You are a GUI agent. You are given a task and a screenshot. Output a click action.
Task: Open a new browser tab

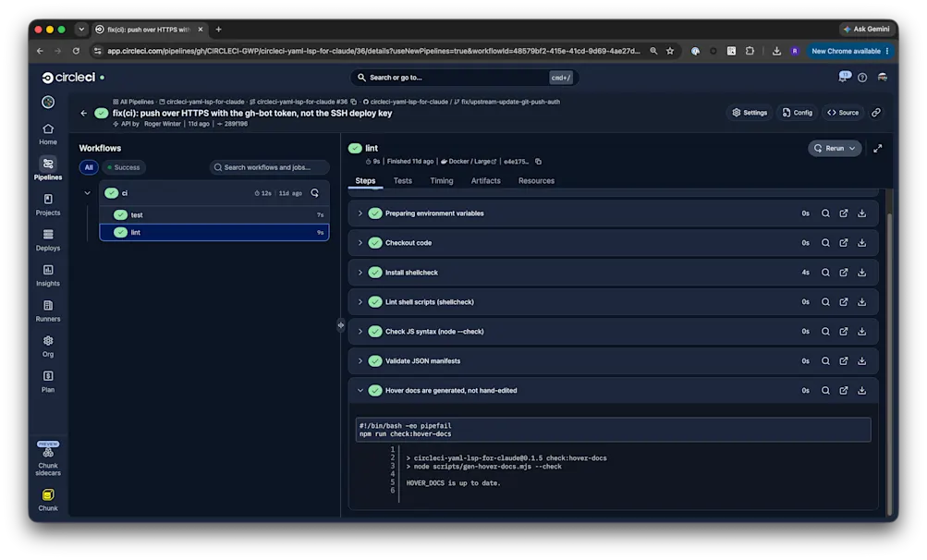219,29
